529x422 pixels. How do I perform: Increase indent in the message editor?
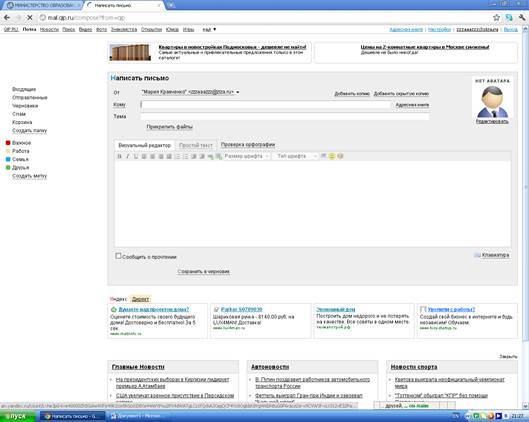[202, 156]
